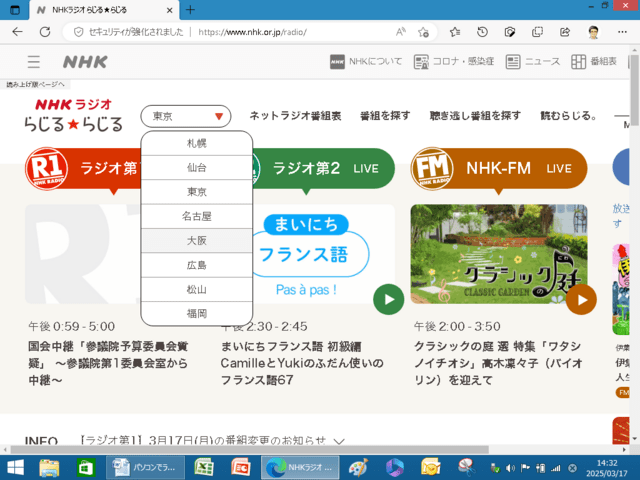
Task: Open the ニュース news icon link
Action: click(533, 61)
